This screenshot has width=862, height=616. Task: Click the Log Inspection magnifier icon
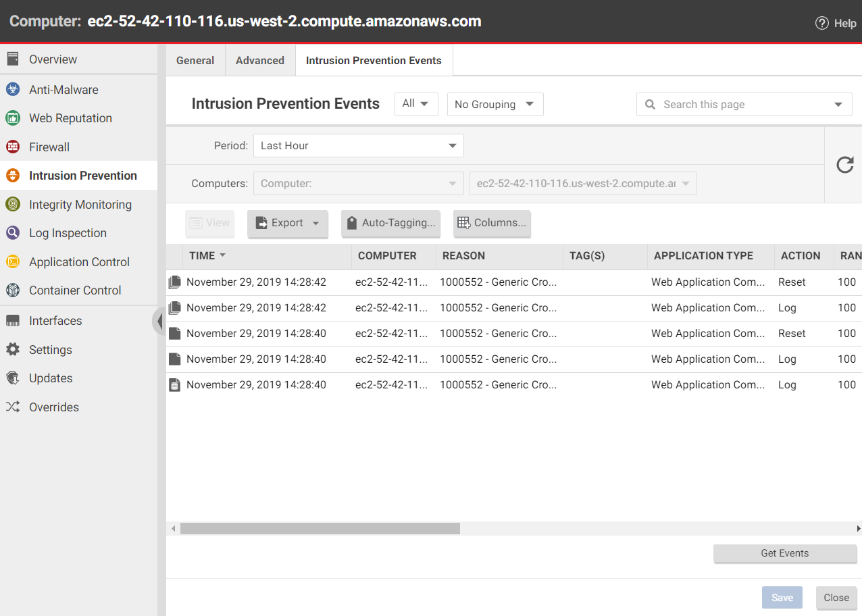click(x=13, y=233)
